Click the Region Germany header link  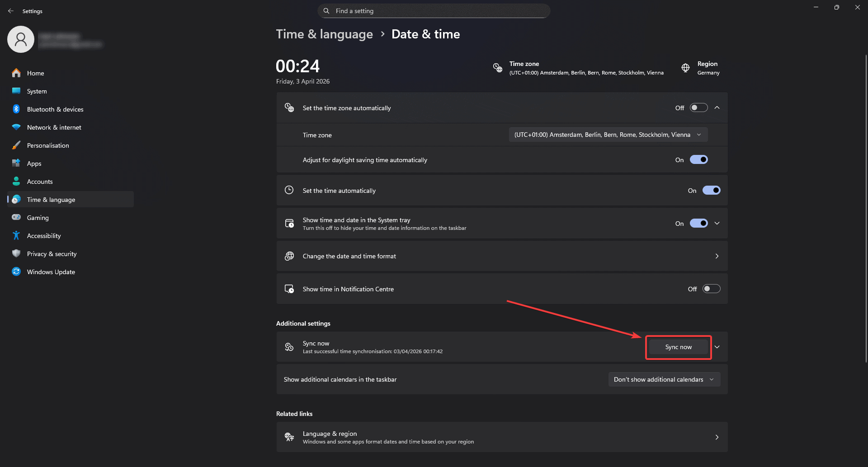(x=701, y=68)
